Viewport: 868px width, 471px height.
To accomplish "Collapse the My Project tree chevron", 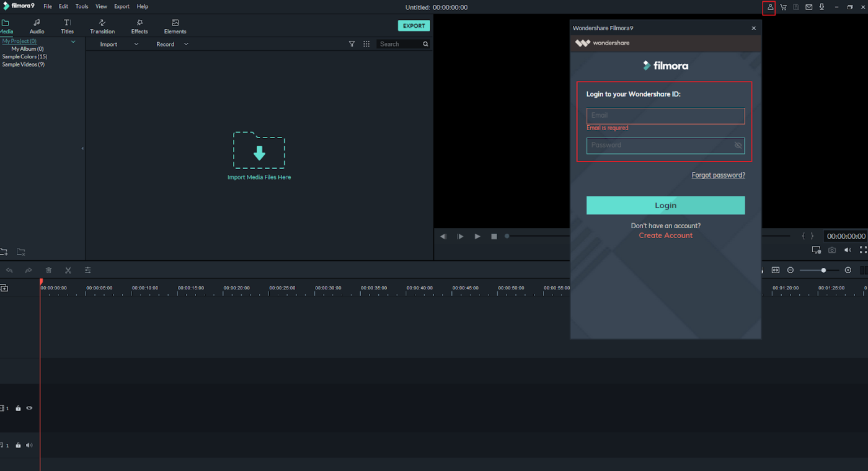I will point(73,42).
